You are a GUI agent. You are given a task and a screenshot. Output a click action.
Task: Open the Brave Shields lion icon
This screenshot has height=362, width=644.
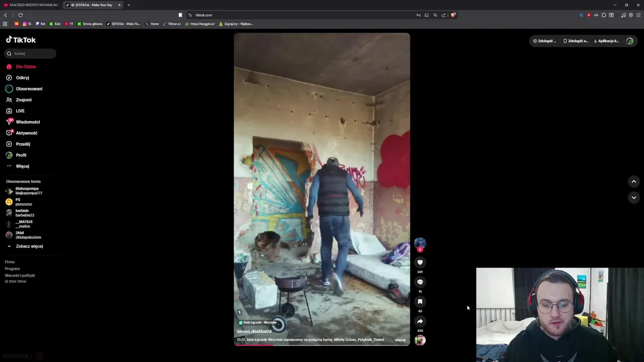453,15
